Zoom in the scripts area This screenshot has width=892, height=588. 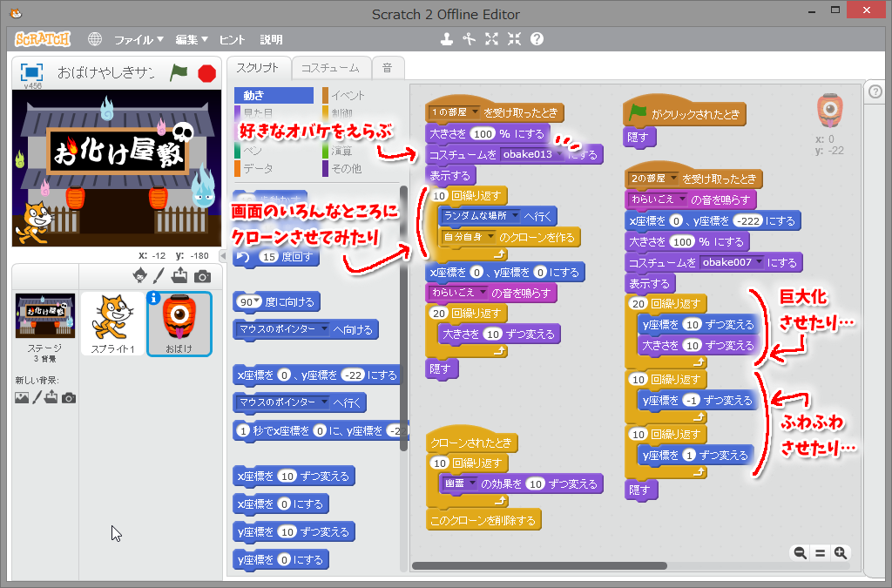pyautogui.click(x=841, y=553)
